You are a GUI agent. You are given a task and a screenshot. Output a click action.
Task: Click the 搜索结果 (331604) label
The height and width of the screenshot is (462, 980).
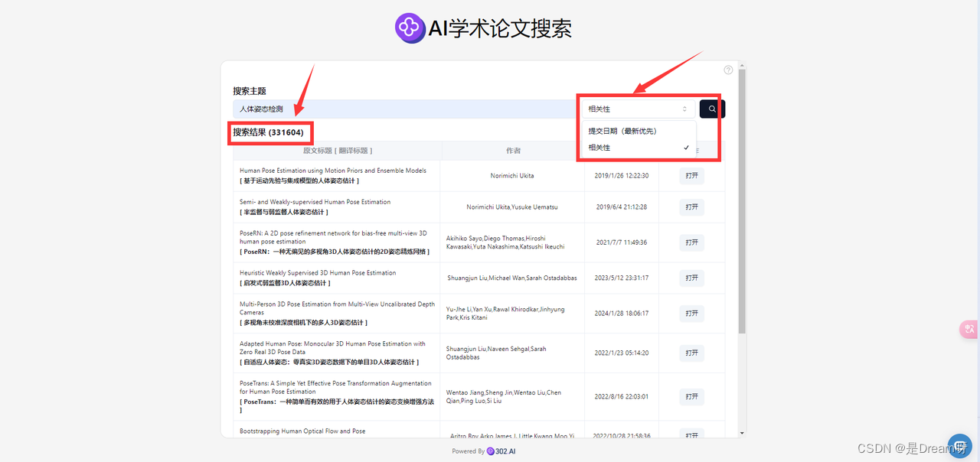click(x=269, y=132)
